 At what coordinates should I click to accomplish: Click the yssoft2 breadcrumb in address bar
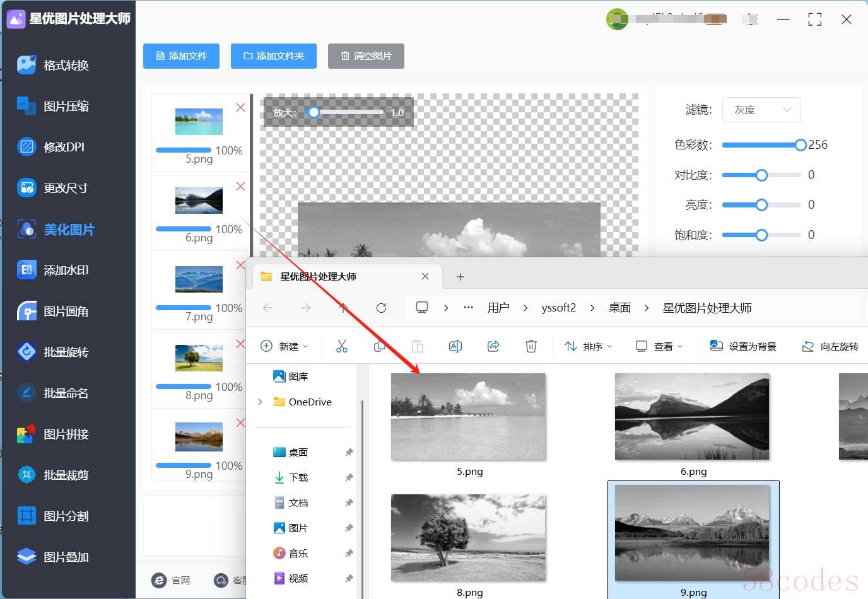[559, 308]
